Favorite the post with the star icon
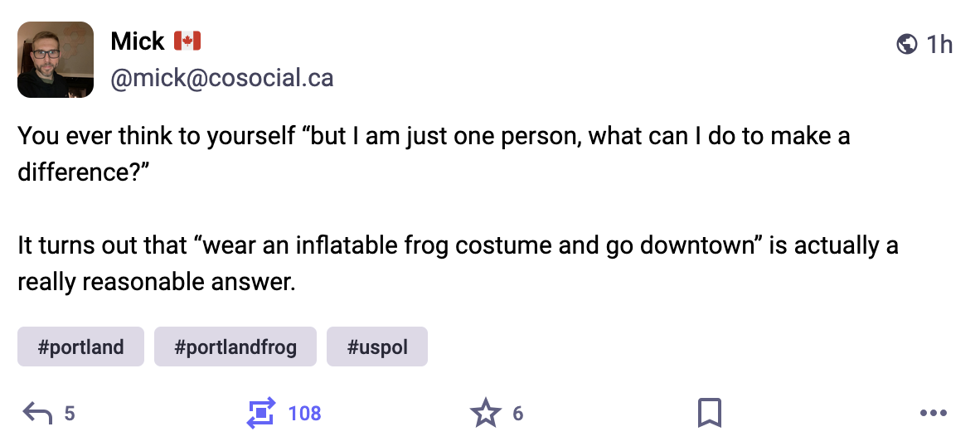The image size is (980, 446). pyautogui.click(x=485, y=412)
